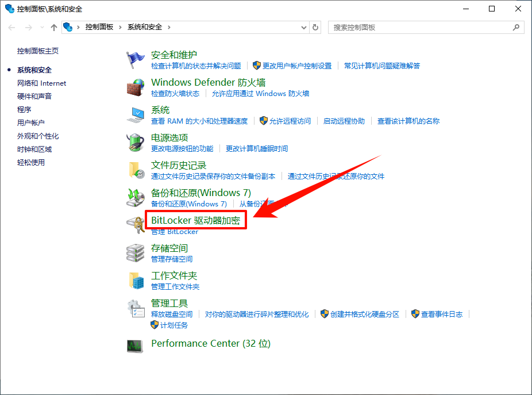Click 释放磁盘空间 link
The image size is (532, 395).
(x=172, y=315)
